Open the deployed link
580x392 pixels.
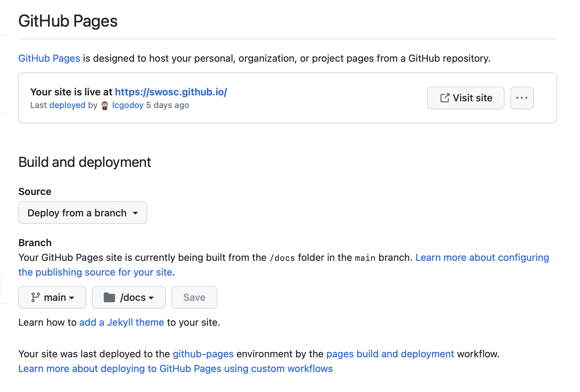[67, 105]
